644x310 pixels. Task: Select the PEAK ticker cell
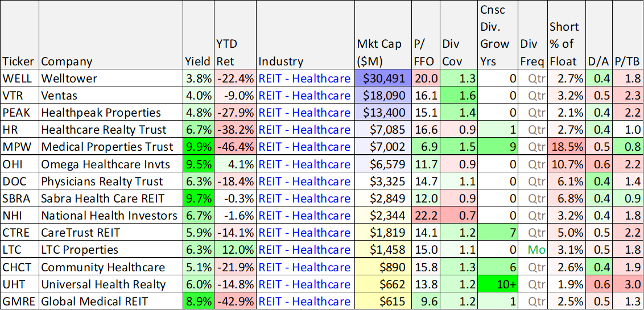[20, 113]
